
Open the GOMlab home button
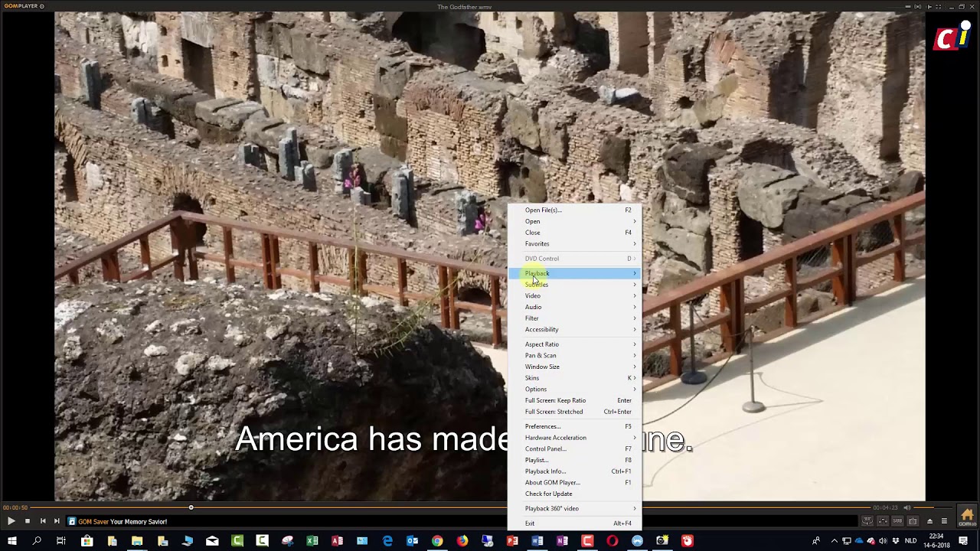pyautogui.click(x=967, y=515)
